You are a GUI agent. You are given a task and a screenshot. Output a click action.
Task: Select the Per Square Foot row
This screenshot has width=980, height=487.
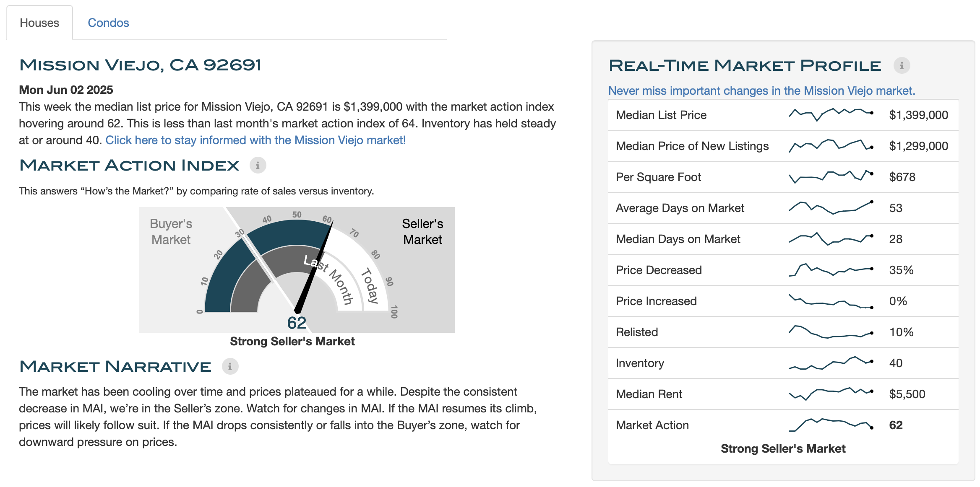click(783, 177)
